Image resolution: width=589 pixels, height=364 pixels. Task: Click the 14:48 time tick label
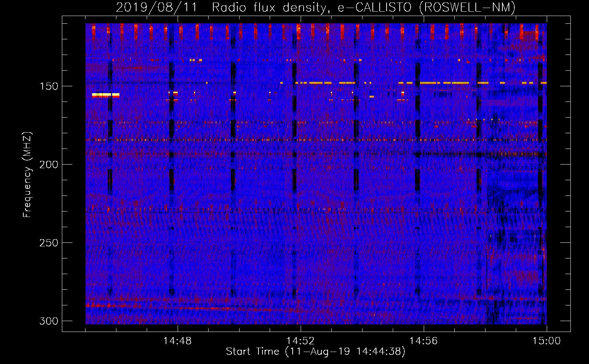(177, 341)
